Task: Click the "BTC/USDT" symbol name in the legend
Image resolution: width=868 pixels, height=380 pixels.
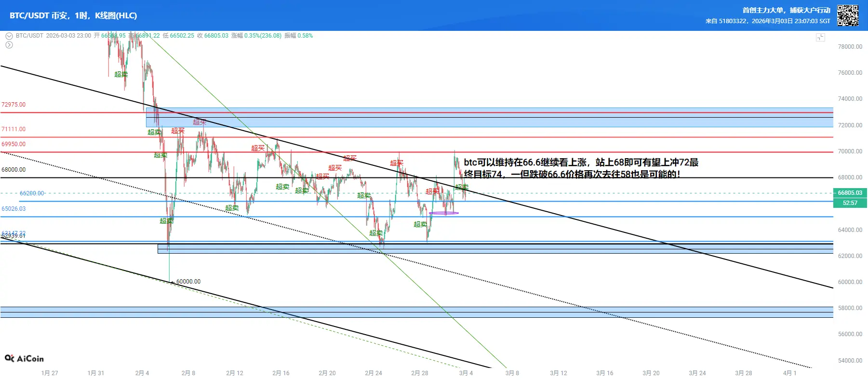Action: click(x=29, y=36)
